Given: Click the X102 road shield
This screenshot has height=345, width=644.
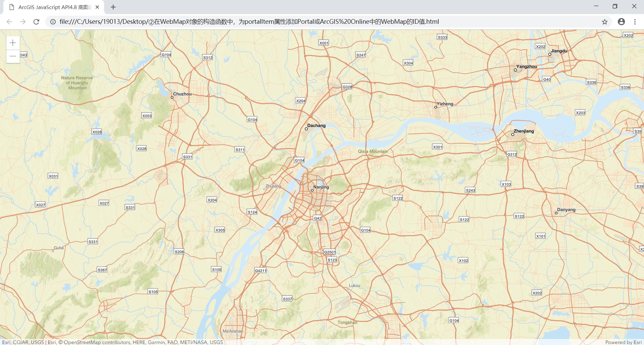Looking at the screenshot, I should [463, 260].
